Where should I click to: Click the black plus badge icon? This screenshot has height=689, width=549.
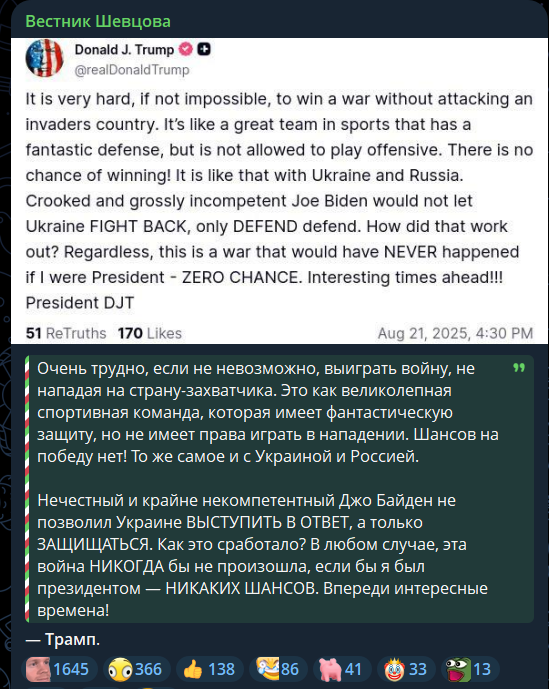[204, 49]
